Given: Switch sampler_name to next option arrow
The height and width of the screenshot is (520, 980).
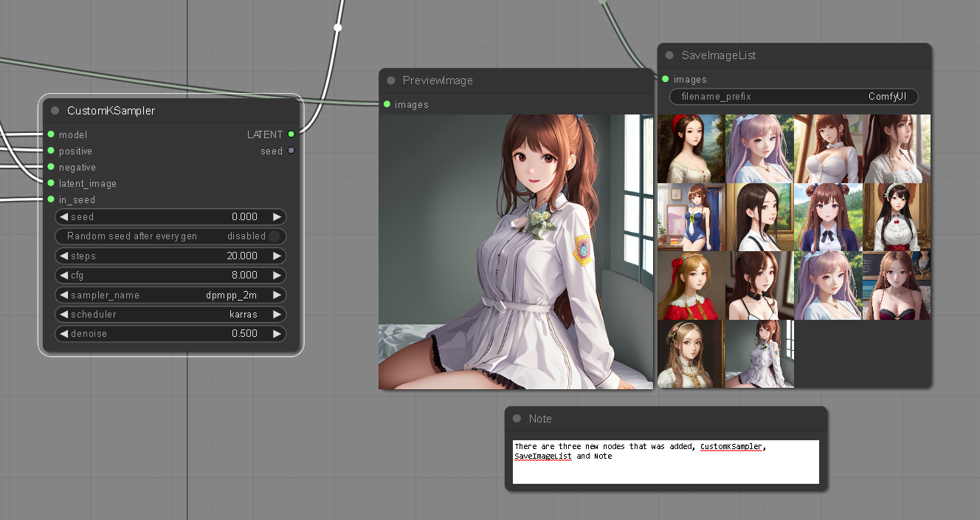Looking at the screenshot, I should point(277,295).
